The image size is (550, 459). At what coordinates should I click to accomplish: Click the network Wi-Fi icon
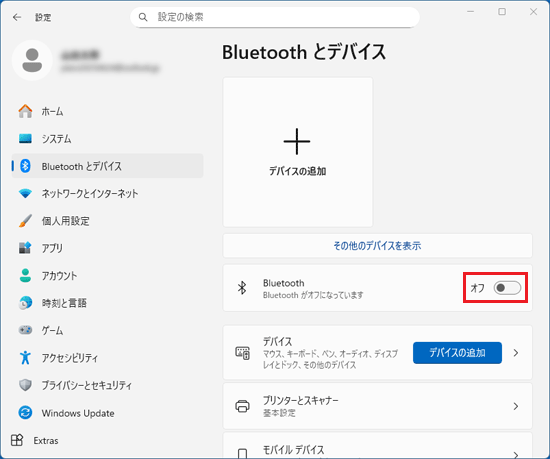(25, 193)
